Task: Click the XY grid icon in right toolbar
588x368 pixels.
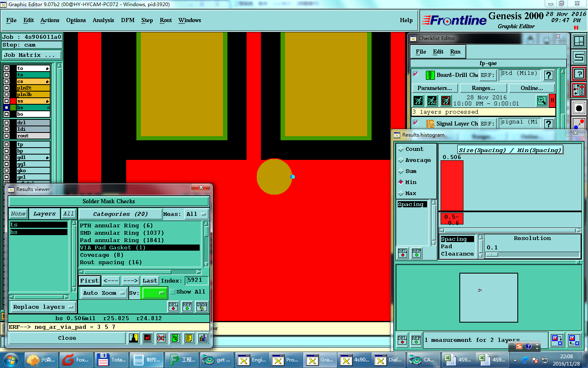Action: [579, 41]
